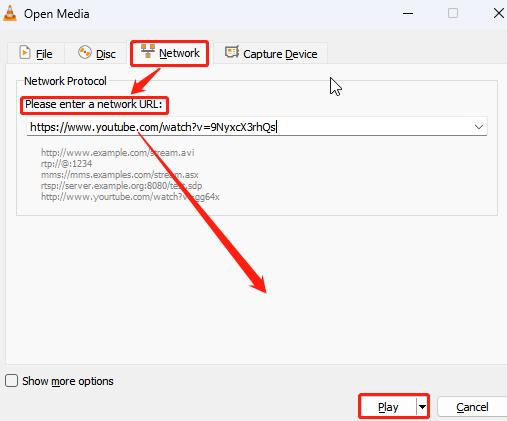This screenshot has height=421, width=507.
Task: Click the 'Show more options' label text
Action: (x=68, y=381)
